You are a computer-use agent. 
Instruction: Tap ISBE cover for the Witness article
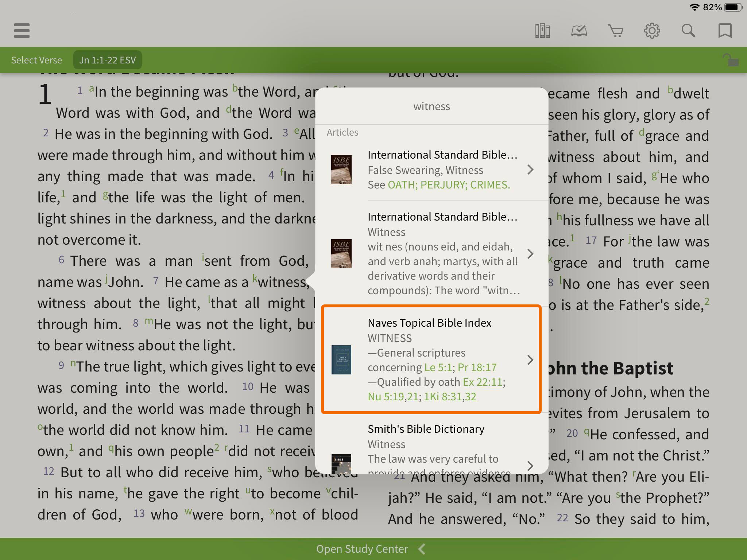coord(341,253)
